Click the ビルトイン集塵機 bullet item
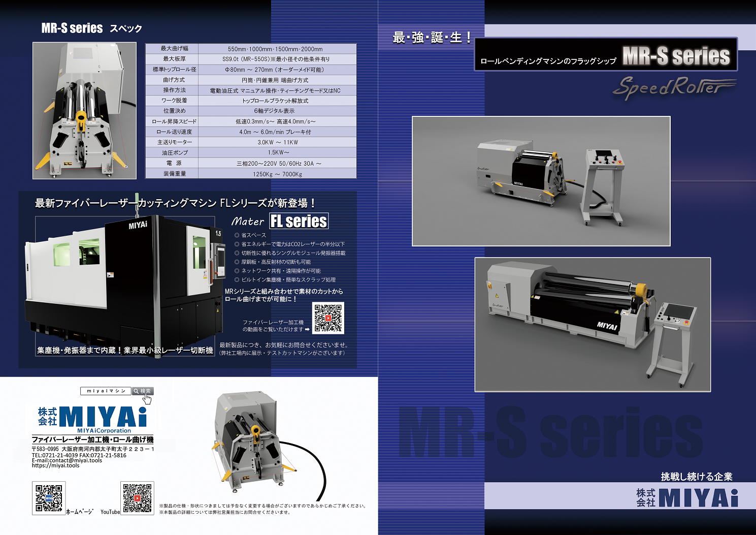 pyautogui.click(x=285, y=279)
